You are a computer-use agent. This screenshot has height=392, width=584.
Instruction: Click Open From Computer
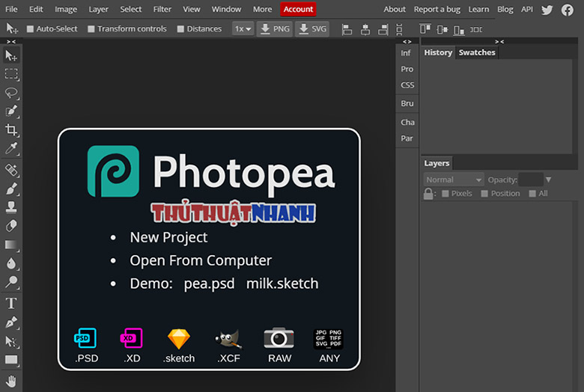tap(201, 260)
